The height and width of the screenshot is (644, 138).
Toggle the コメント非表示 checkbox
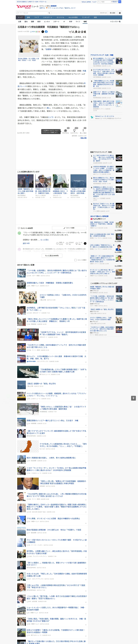tap(75, 260)
